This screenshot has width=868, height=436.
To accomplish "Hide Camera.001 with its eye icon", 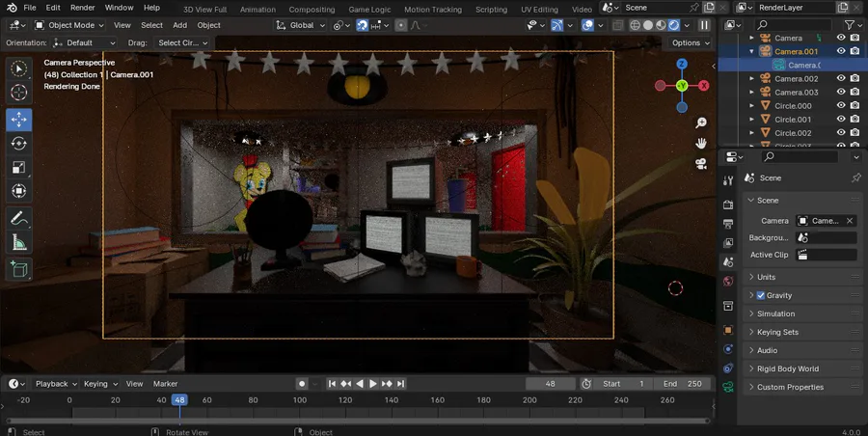I will [841, 51].
